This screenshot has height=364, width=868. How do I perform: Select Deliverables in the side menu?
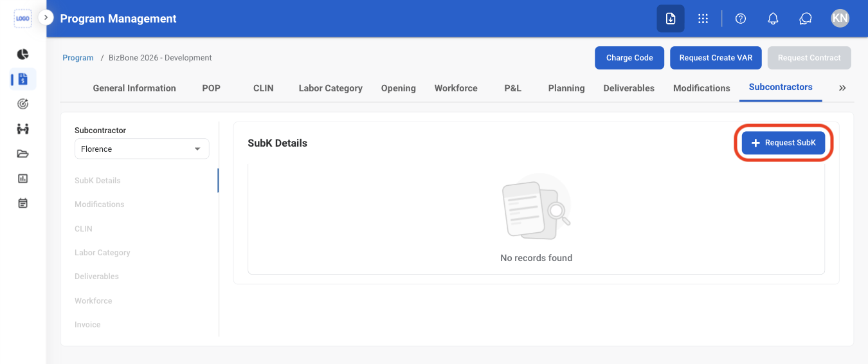tap(96, 277)
